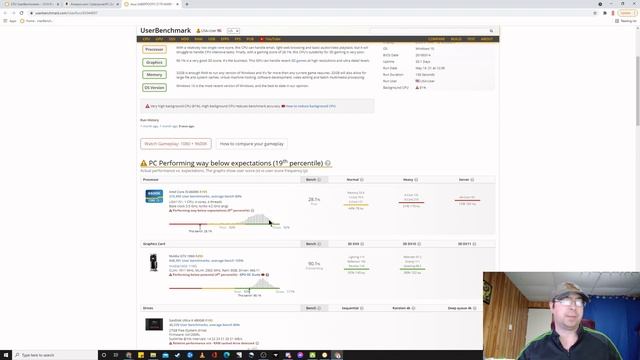The width and height of the screenshot is (640, 360).
Task: Click the Intel Core processor badge thumbnail
Action: click(x=154, y=196)
